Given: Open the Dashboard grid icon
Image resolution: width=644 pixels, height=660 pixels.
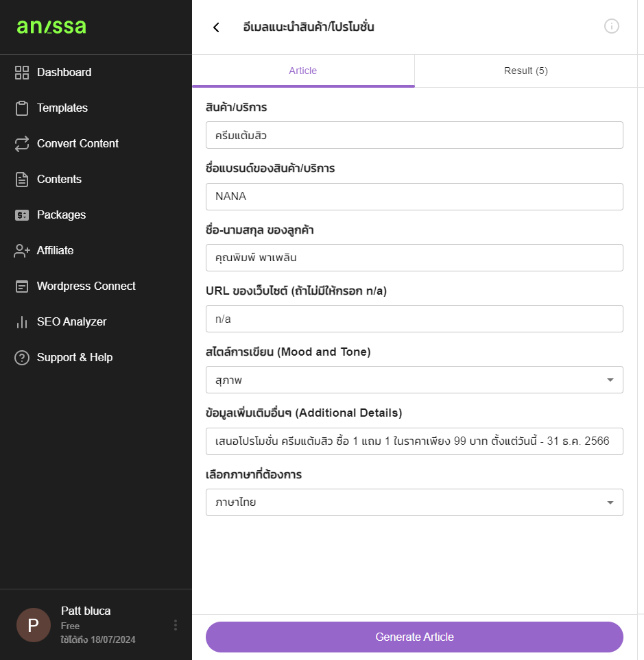Looking at the screenshot, I should [22, 73].
